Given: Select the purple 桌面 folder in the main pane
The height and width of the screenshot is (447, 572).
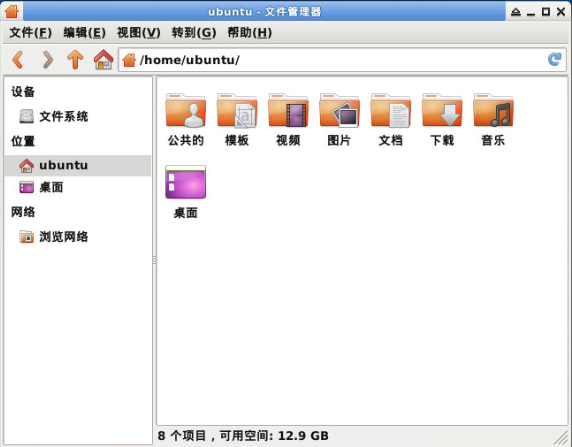Looking at the screenshot, I should click(x=186, y=182).
